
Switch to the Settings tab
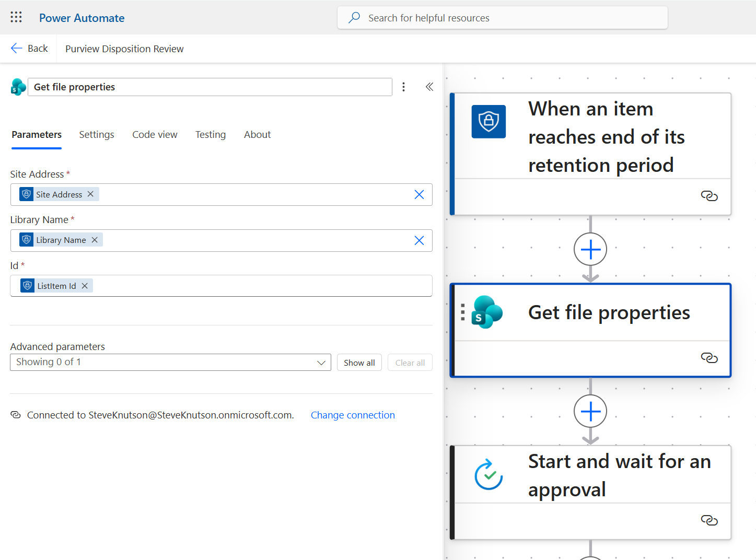[97, 135]
